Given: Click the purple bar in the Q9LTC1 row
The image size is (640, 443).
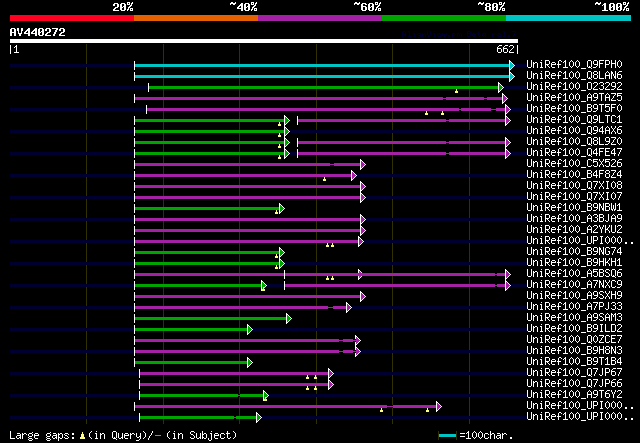Looking at the screenshot, I should coord(402,120).
